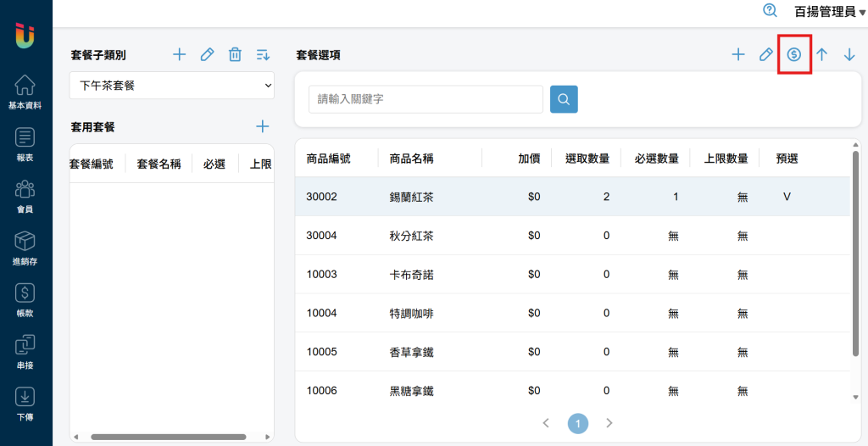
Task: Click the sort icon beside 套餐子類別
Action: [x=263, y=55]
